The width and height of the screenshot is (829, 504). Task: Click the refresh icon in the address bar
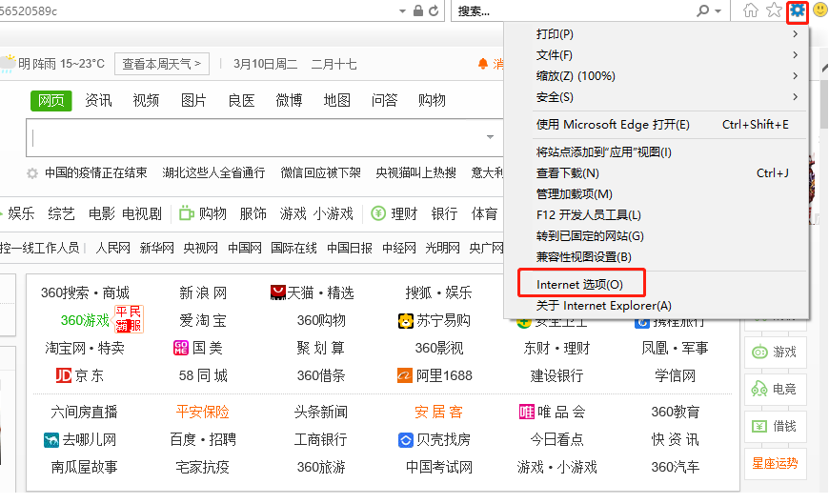pos(435,10)
